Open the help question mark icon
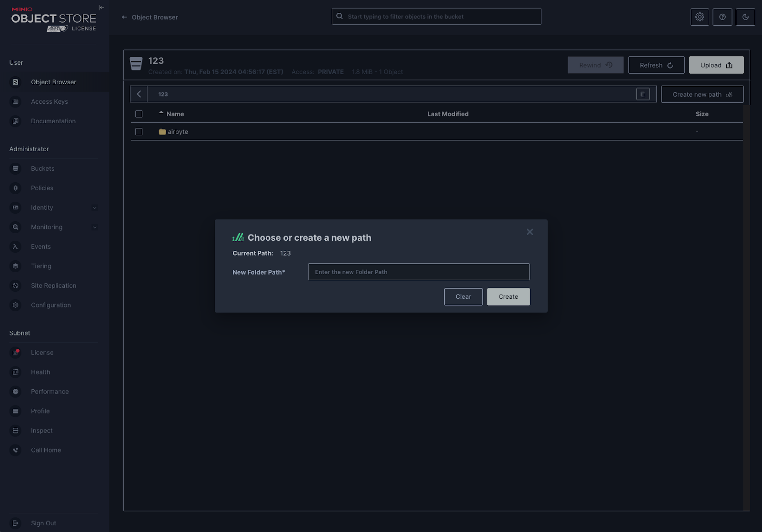The image size is (762, 532). point(722,17)
